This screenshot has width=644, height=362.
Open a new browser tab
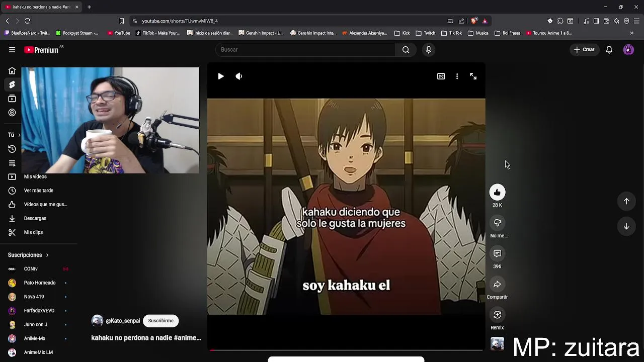(x=89, y=7)
